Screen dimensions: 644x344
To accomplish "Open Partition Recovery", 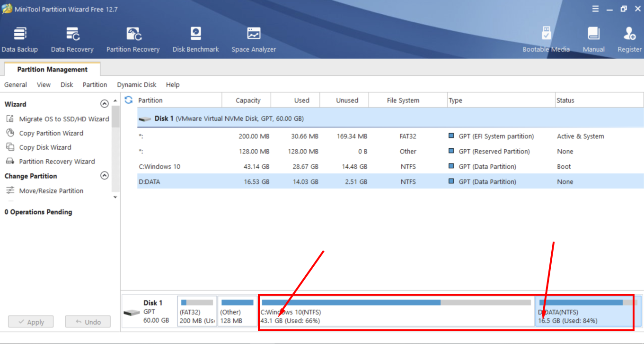I will tap(133, 38).
